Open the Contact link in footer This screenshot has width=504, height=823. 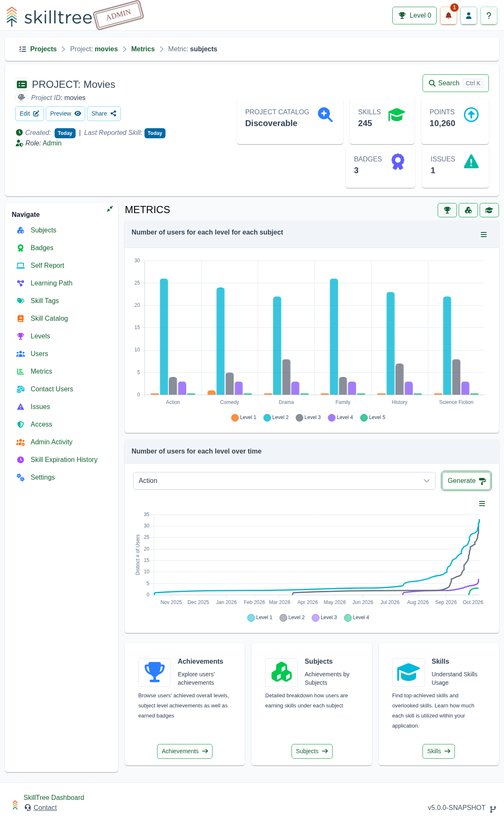coord(45,807)
